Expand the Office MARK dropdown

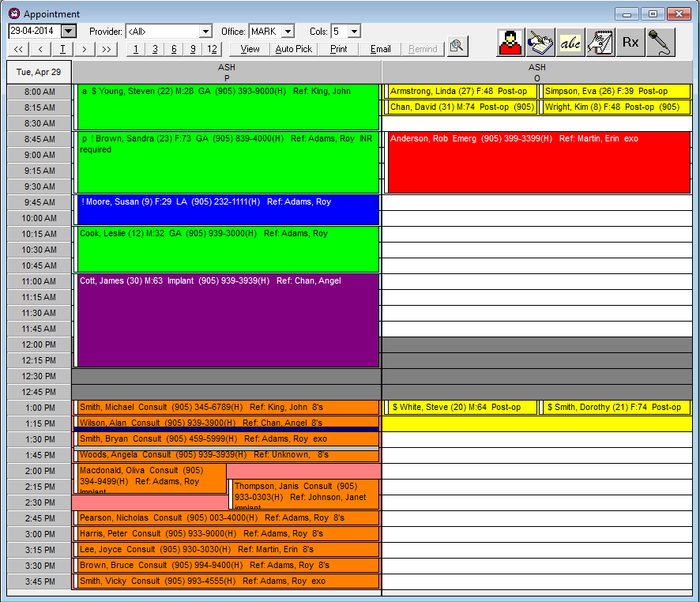click(x=288, y=32)
